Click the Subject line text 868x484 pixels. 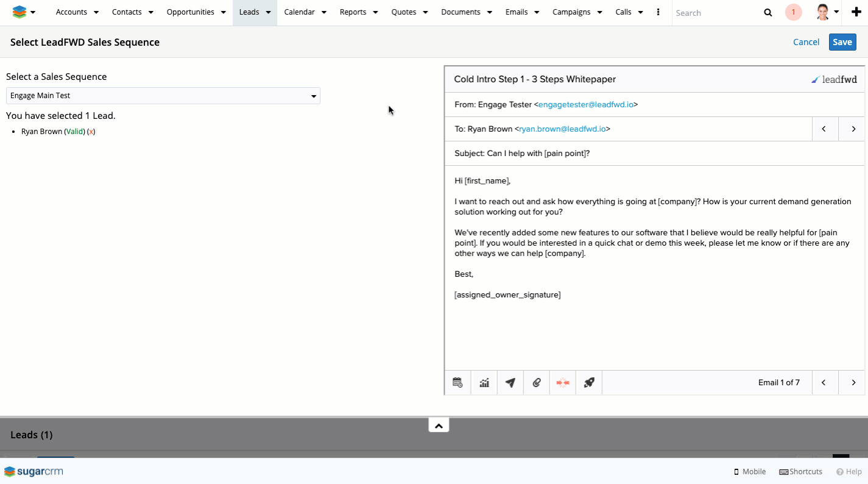click(x=522, y=154)
